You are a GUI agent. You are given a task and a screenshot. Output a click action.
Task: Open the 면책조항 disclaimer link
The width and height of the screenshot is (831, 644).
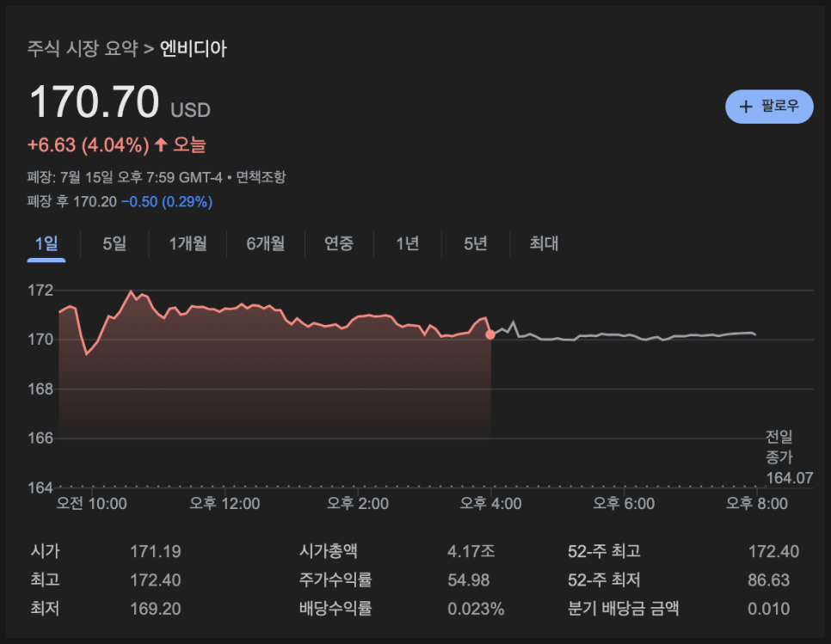point(261,177)
